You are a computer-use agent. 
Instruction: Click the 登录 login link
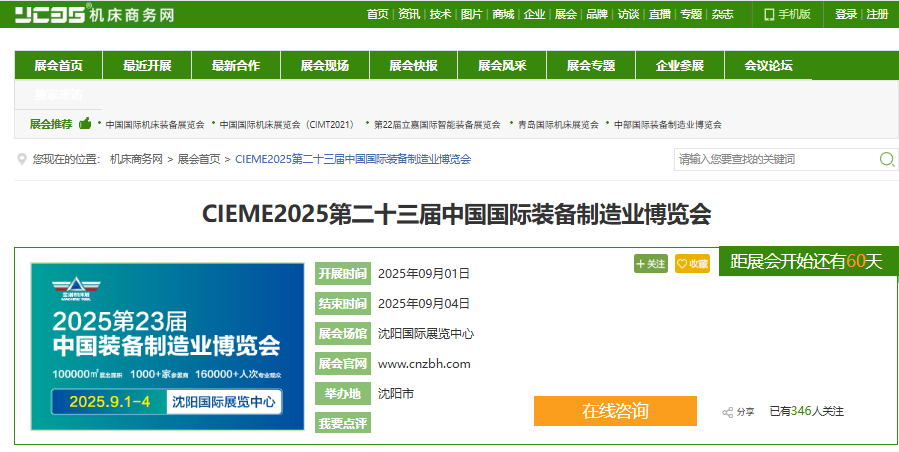tap(846, 14)
